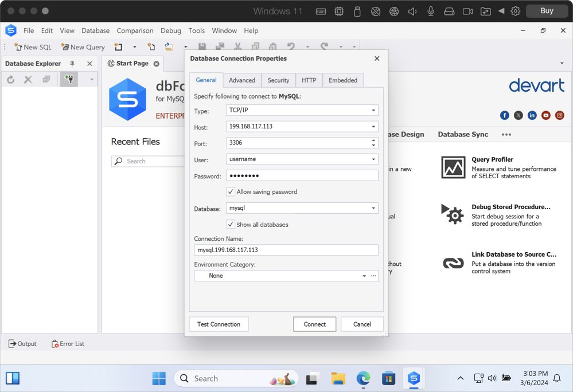The width and height of the screenshot is (573, 392).
Task: Click the New Connection plug icon in Database Explorer
Action: pos(69,79)
